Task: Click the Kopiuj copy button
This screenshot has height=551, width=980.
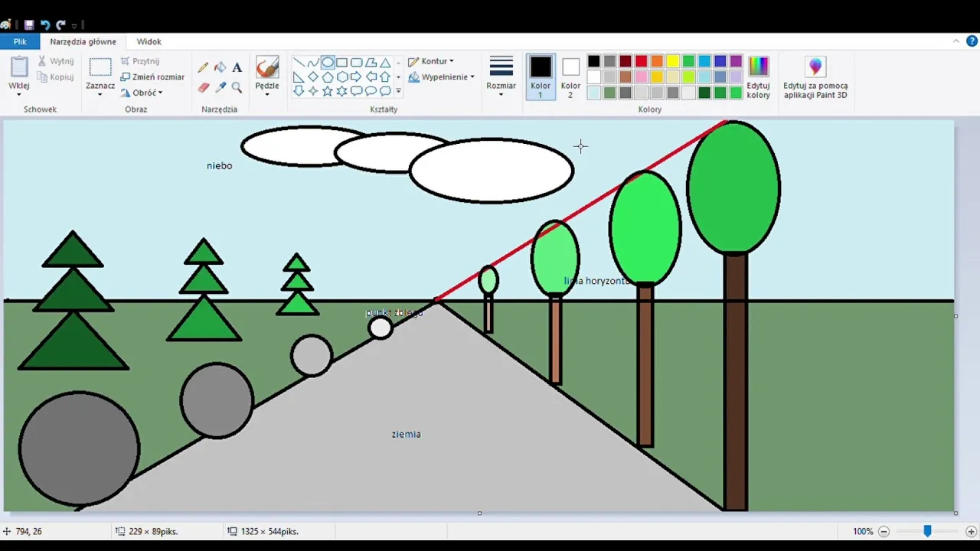Action: point(57,77)
